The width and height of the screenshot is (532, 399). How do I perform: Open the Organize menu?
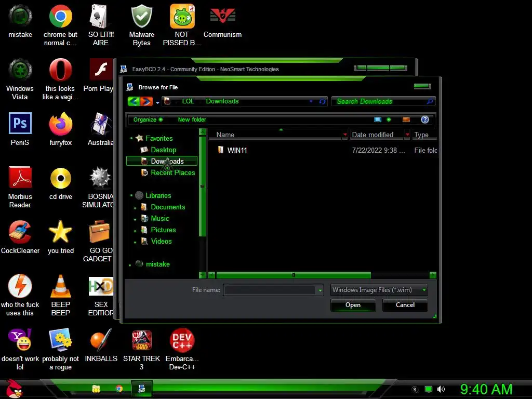(x=148, y=119)
